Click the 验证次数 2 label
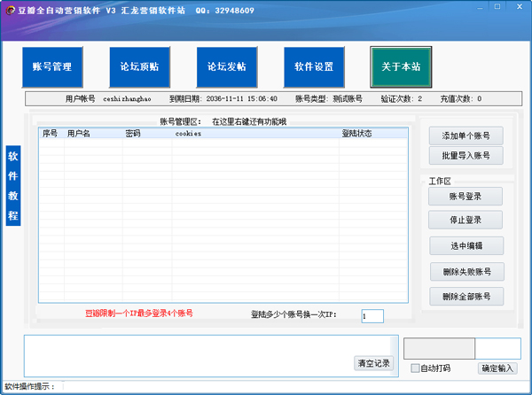The height and width of the screenshot is (395, 532). pyautogui.click(x=402, y=99)
